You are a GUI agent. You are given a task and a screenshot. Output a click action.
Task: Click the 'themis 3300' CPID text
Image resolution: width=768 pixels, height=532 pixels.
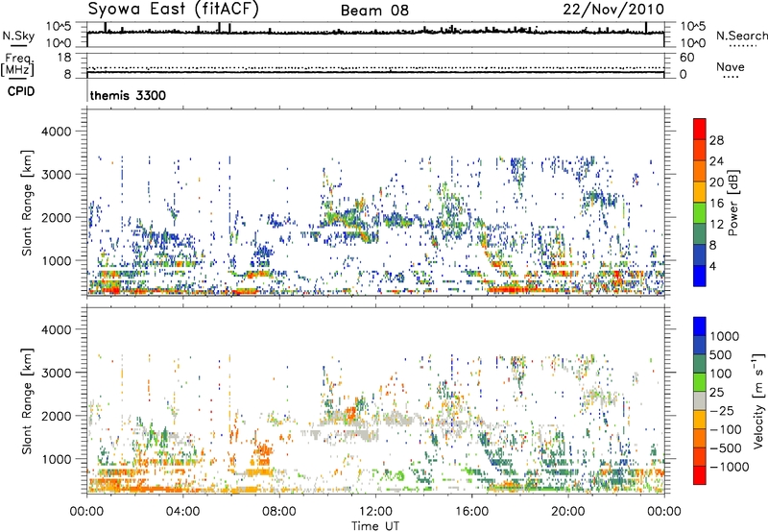click(x=128, y=95)
